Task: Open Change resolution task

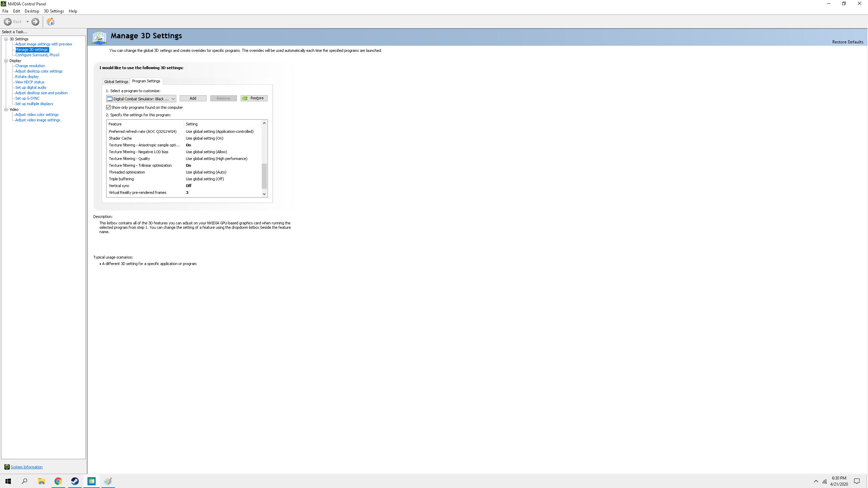Action: tap(30, 66)
